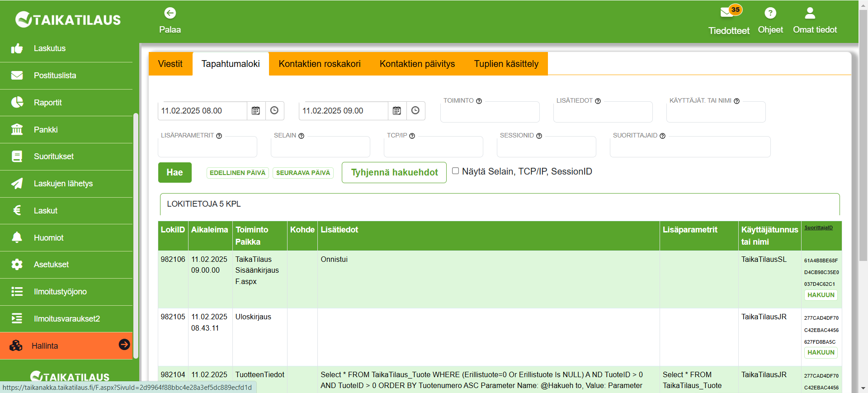Focus the KÄYTTÄJÄT. TAI NIMI input field
The width and height of the screenshot is (868, 393).
pyautogui.click(x=716, y=112)
